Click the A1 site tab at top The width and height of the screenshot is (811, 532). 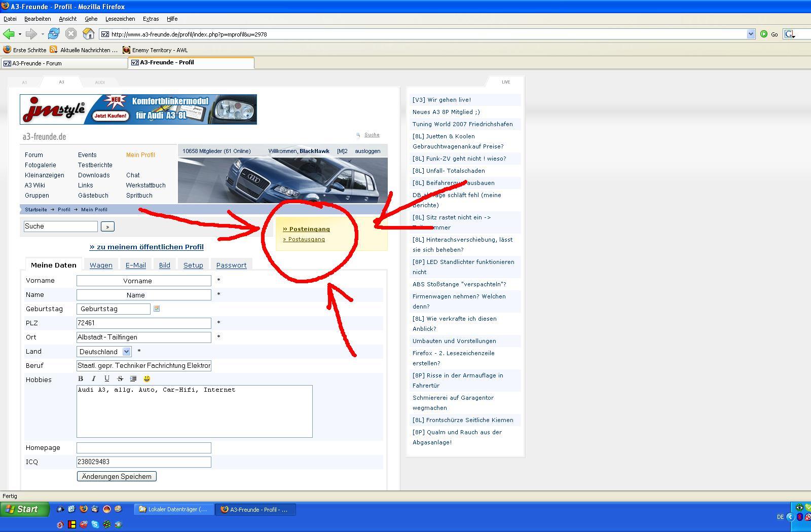pyautogui.click(x=24, y=82)
